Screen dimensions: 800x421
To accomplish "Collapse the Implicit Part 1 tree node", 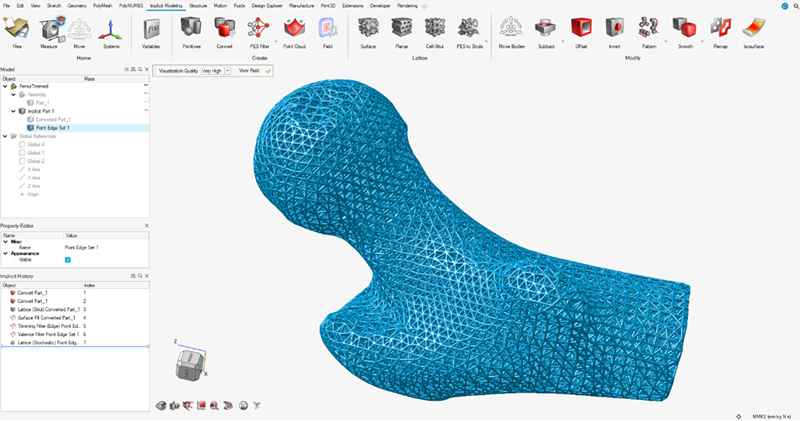I will (14, 111).
